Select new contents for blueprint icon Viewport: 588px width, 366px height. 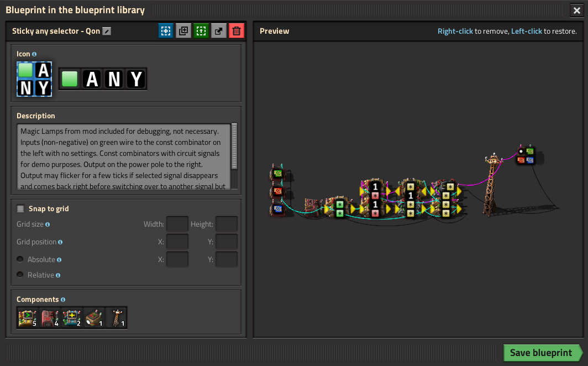166,31
